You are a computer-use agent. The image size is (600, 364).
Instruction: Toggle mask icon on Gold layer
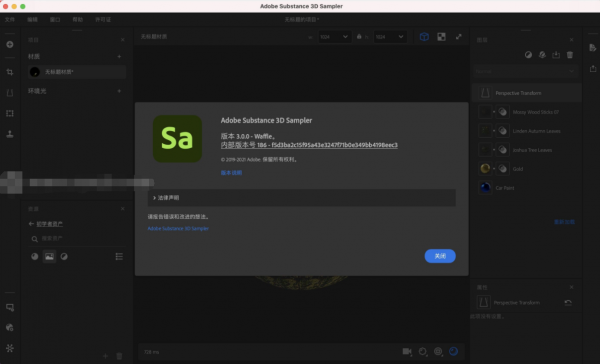503,169
